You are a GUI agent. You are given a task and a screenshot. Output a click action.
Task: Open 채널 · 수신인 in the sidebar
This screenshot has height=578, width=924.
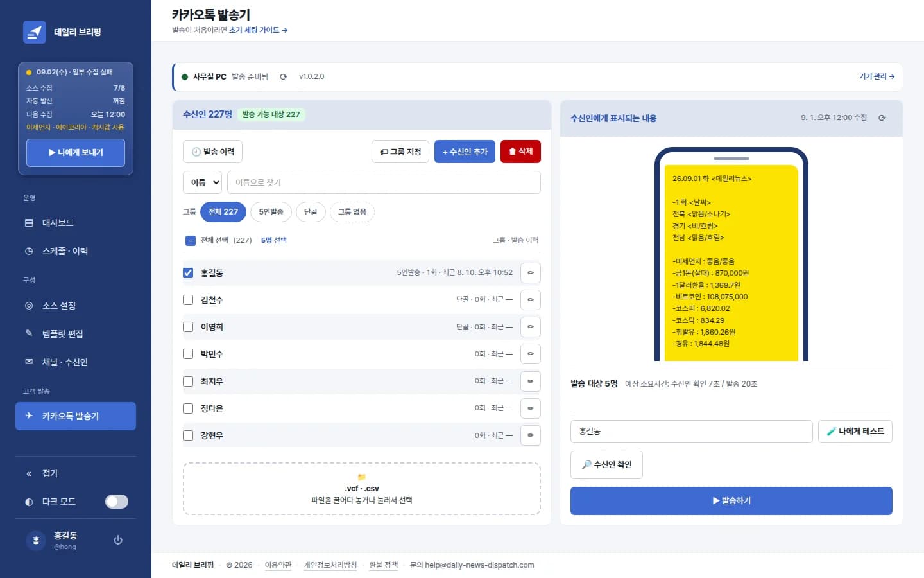point(76,362)
